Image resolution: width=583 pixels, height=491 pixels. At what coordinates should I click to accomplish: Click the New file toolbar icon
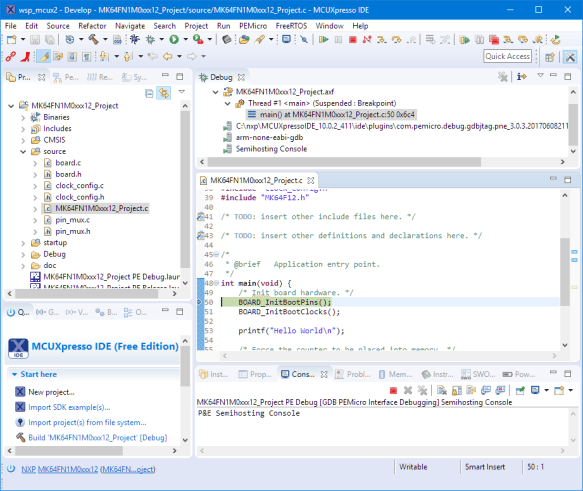pos(12,39)
